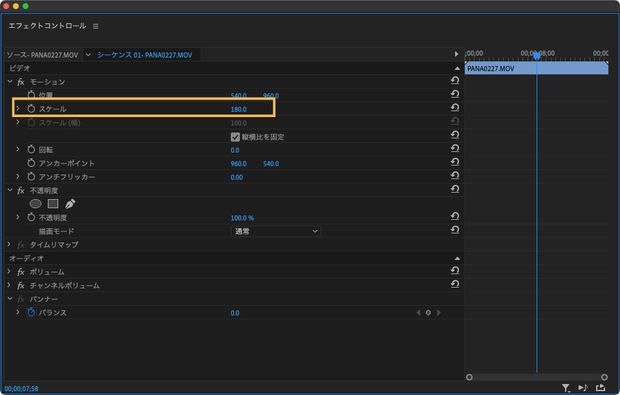This screenshot has height=395, width=620.
Task: Expand the 回転 property
Action: [x=18, y=149]
